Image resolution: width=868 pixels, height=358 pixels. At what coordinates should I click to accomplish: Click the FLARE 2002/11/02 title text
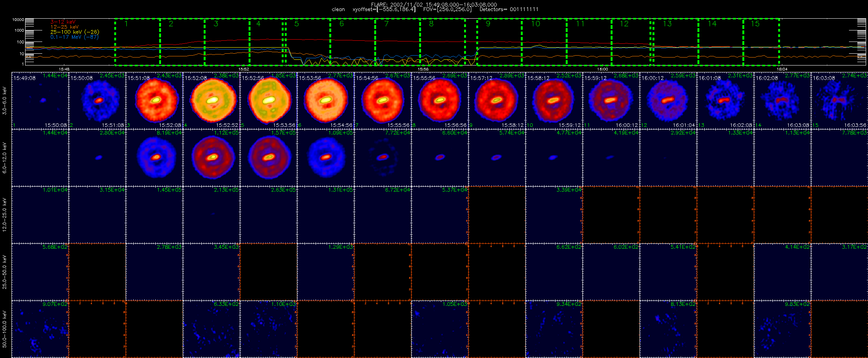[434, 5]
